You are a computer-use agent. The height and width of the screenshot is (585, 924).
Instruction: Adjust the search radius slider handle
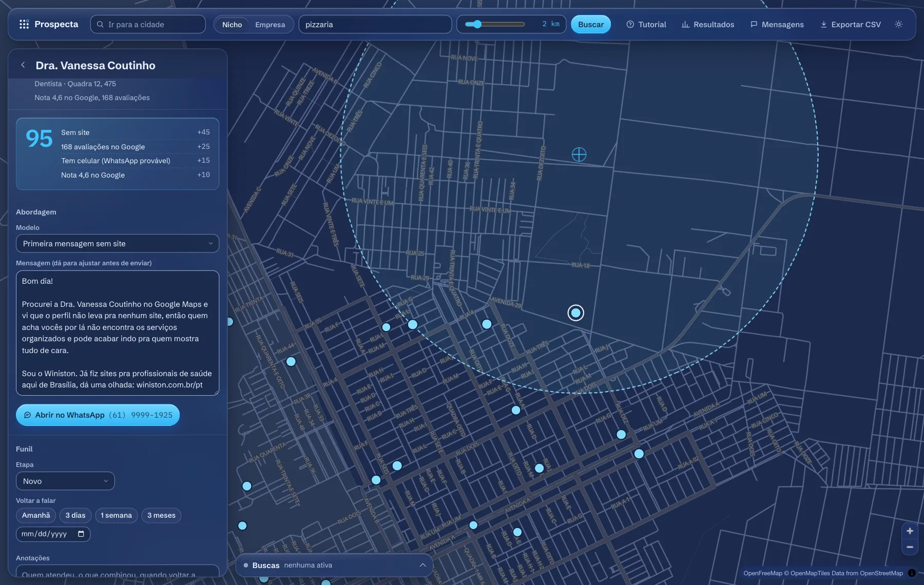477,24
